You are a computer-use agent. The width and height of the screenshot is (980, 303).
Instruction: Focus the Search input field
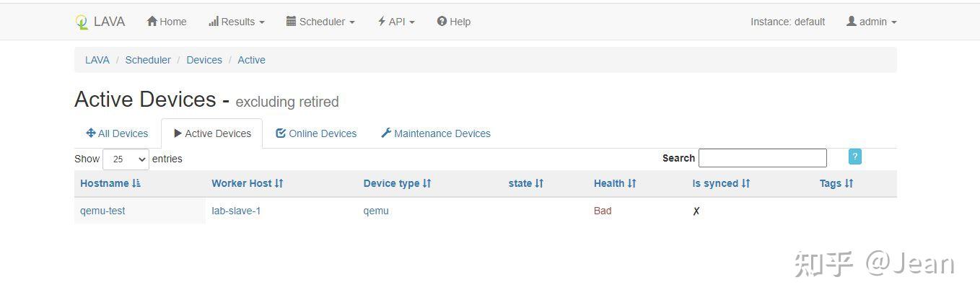762,158
